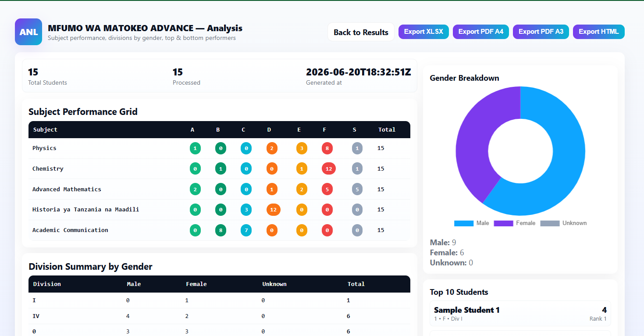This screenshot has height=336, width=644.
Task: Select Academic Communication row label
Action: click(x=70, y=230)
